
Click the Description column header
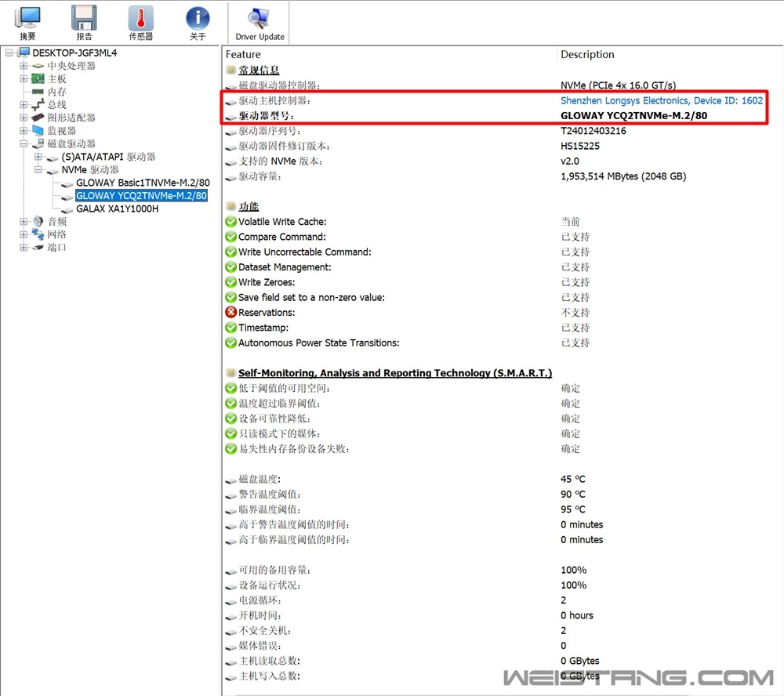[x=587, y=54]
